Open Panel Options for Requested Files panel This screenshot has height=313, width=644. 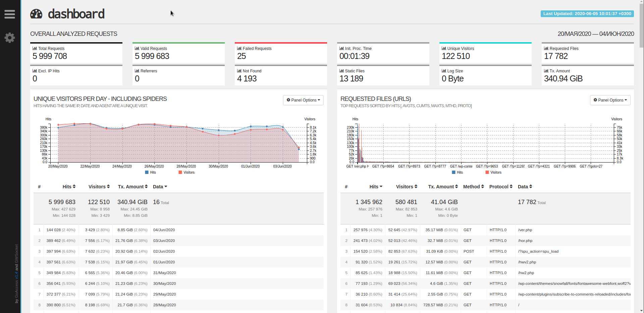610,100
